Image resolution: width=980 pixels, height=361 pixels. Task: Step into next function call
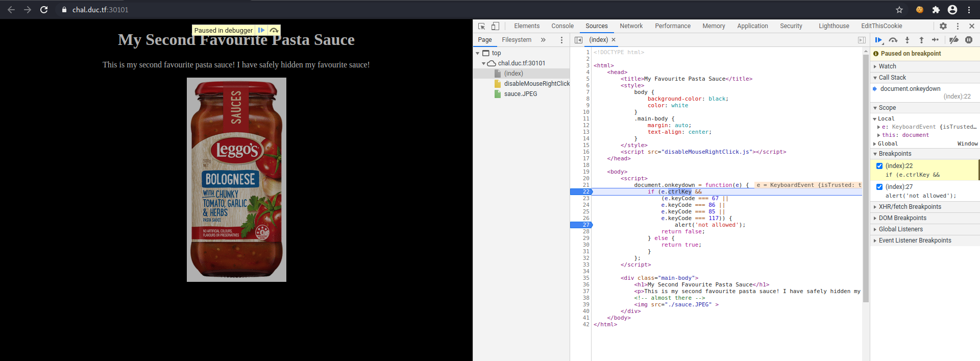[x=907, y=40]
